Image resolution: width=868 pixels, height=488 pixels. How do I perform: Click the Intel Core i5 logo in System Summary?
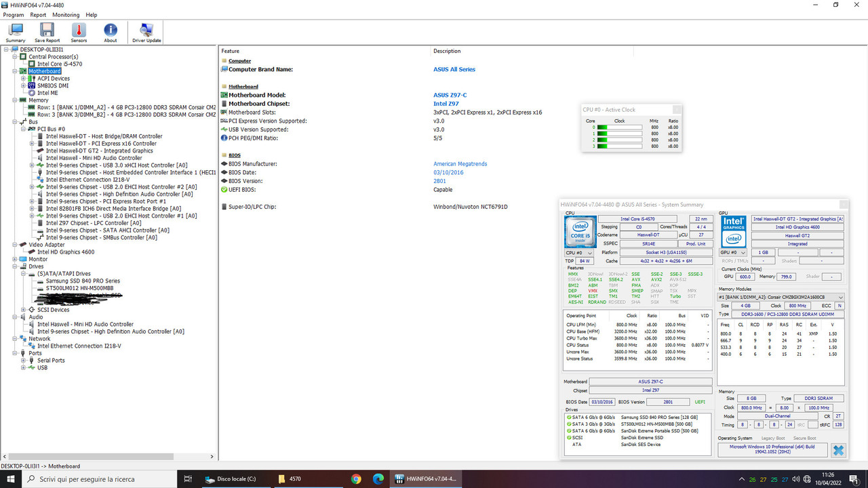(580, 232)
